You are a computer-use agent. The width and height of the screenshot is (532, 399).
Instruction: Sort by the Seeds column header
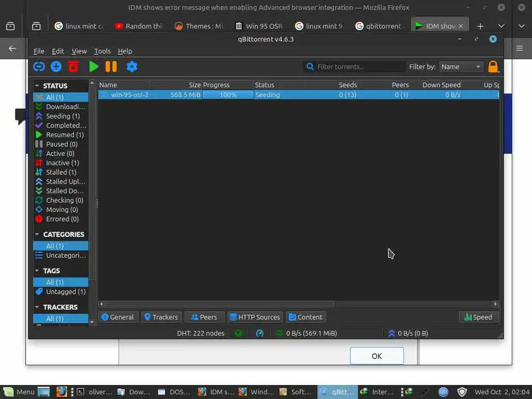click(331, 85)
